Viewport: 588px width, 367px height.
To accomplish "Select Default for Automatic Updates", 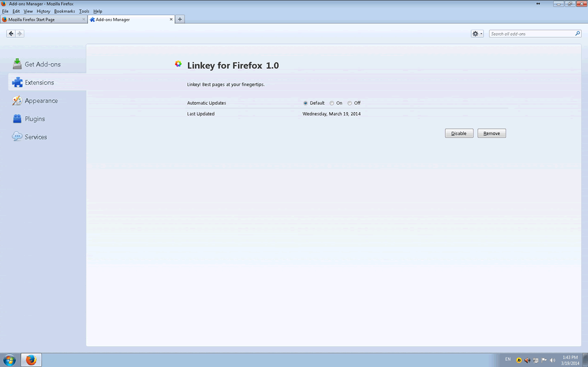I will [305, 103].
